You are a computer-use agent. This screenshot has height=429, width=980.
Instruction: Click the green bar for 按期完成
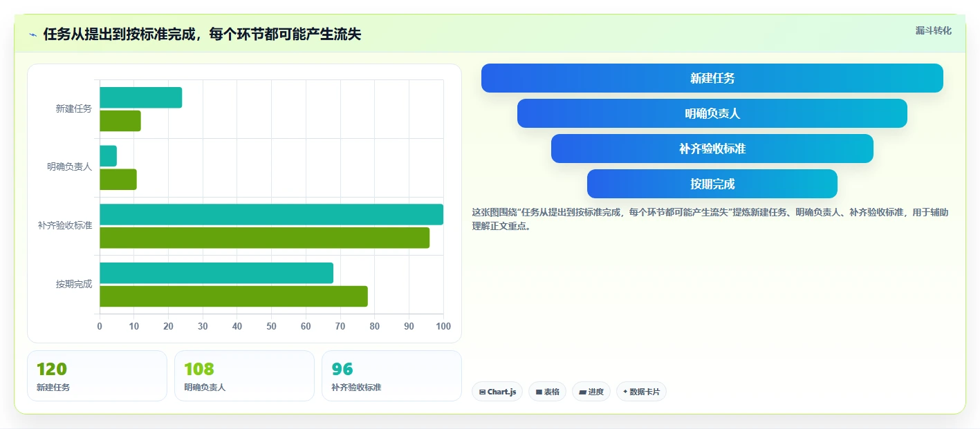pyautogui.click(x=234, y=296)
